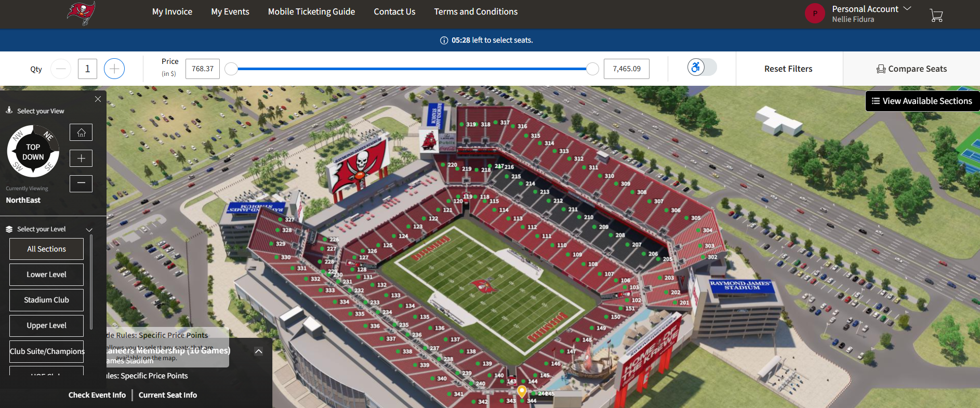The width and height of the screenshot is (980, 408).
Task: Increase ticket quantity with plus button
Action: [x=114, y=69]
